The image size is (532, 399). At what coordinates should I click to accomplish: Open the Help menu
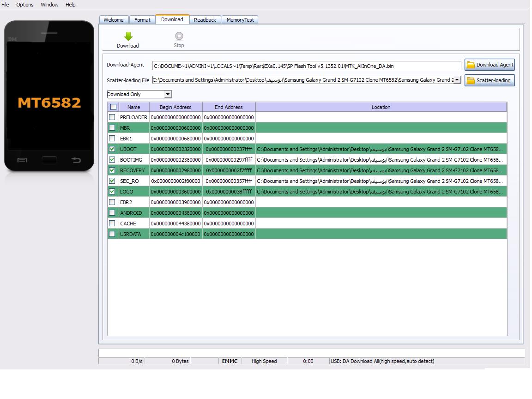click(70, 5)
